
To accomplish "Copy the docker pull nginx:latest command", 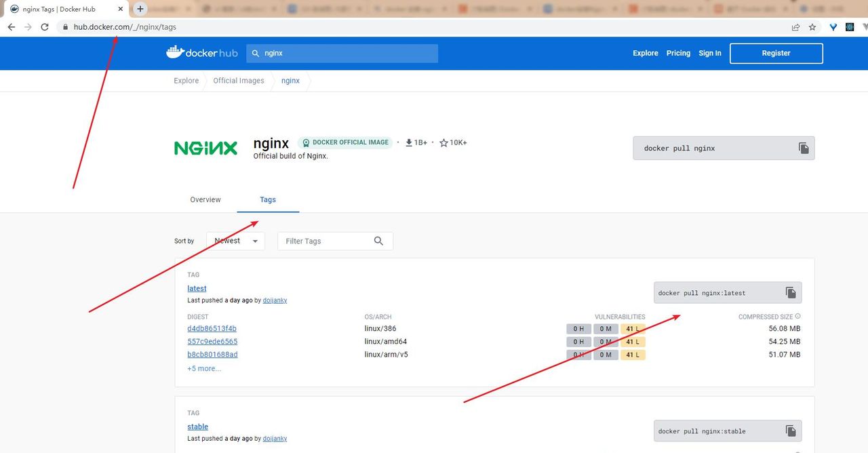I will (x=791, y=292).
